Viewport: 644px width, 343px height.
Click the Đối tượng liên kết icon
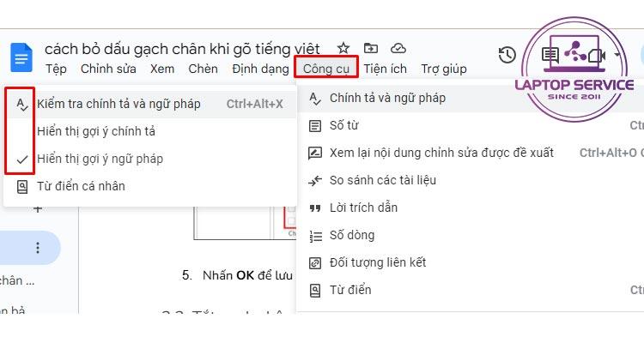click(x=315, y=262)
